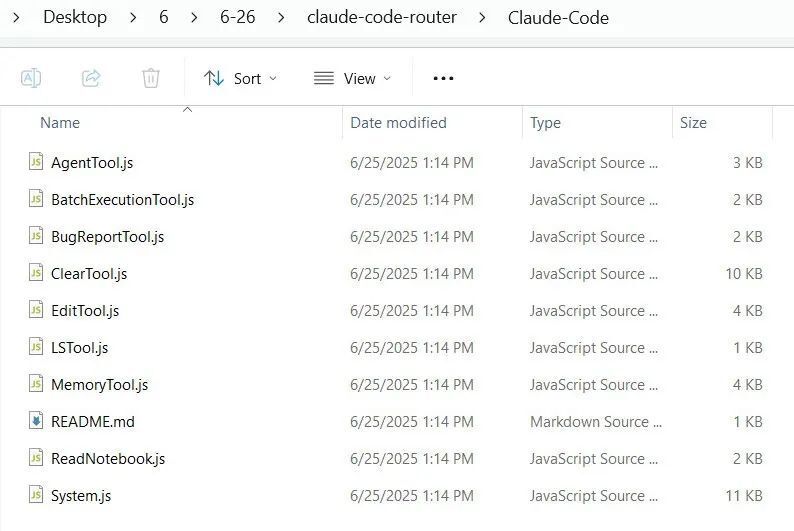This screenshot has width=794, height=531.
Task: Select the BatchExecutionTool.js file name
Action: (x=122, y=199)
